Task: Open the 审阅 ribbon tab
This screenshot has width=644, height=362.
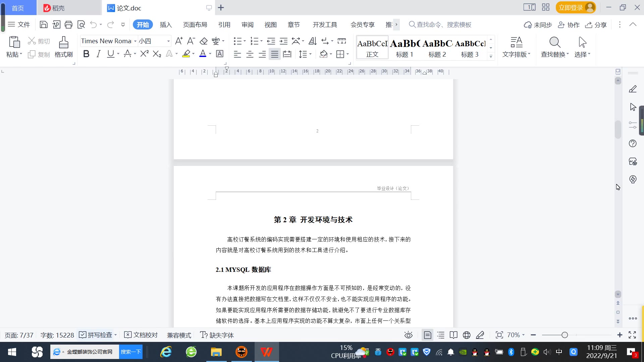Action: 248,25
